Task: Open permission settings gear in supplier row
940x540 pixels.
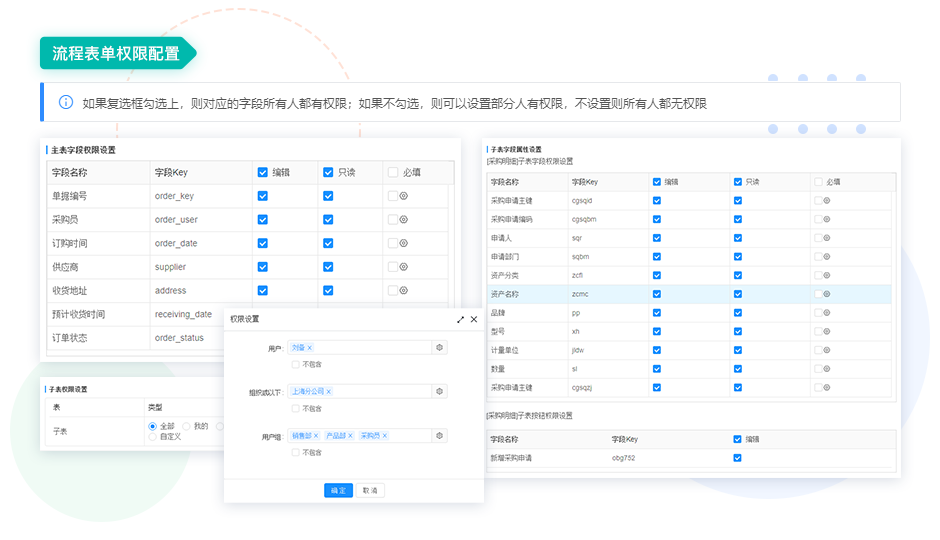Action: (x=403, y=267)
